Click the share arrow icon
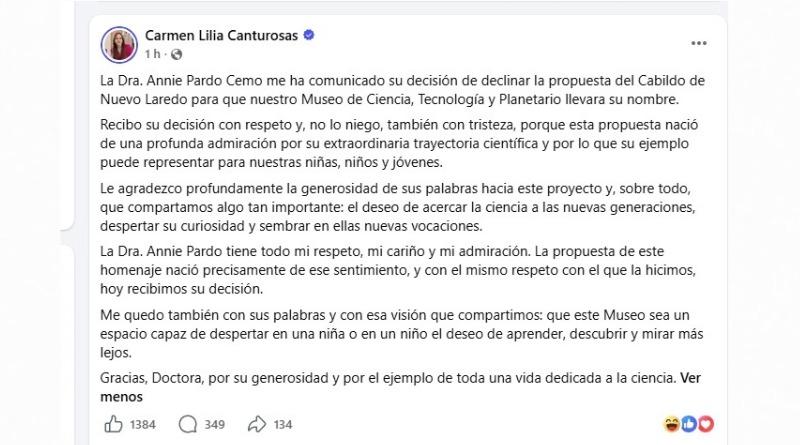 pos(257,424)
